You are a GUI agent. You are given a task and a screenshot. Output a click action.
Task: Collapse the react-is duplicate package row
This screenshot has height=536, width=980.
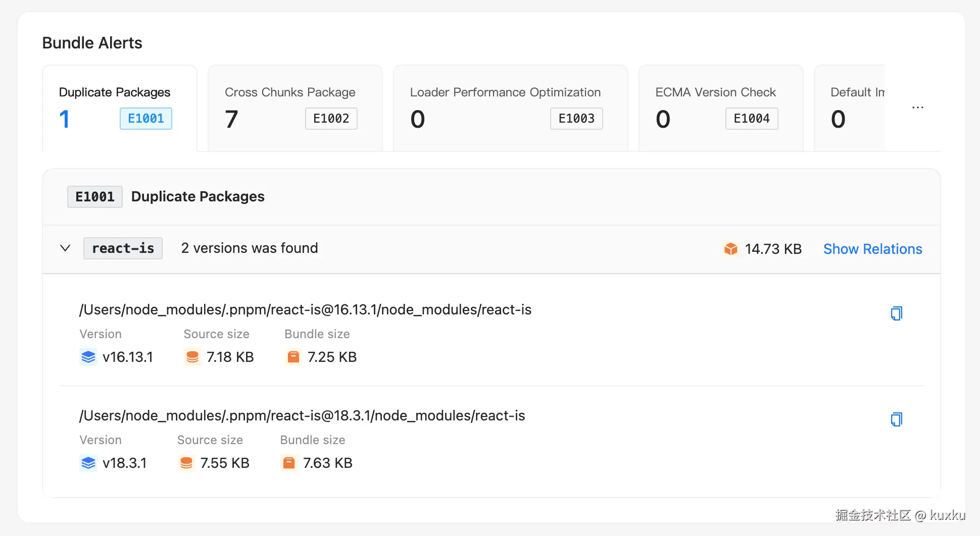click(65, 248)
